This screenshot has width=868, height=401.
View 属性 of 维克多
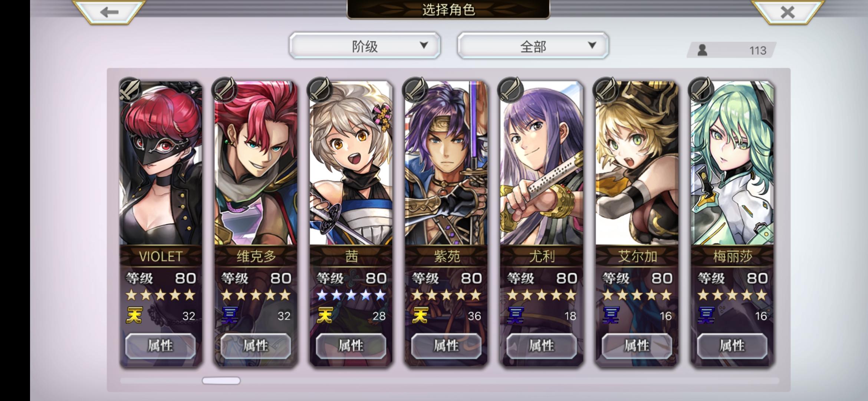[256, 346]
